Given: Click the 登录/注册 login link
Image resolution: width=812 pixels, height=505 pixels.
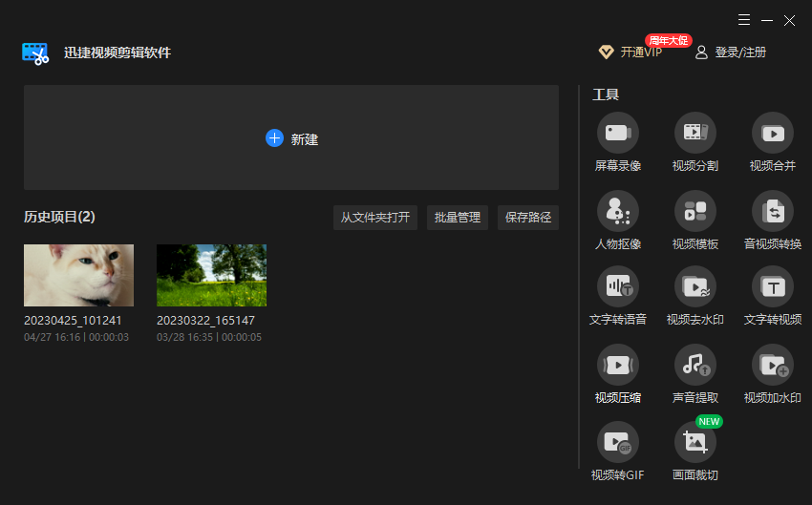Looking at the screenshot, I should coord(740,53).
